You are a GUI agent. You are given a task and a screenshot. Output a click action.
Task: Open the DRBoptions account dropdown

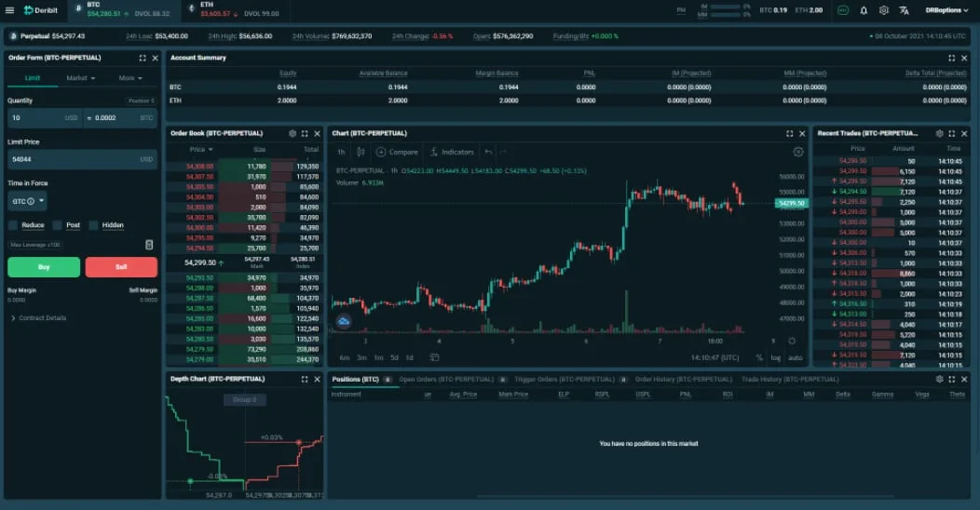pos(946,10)
